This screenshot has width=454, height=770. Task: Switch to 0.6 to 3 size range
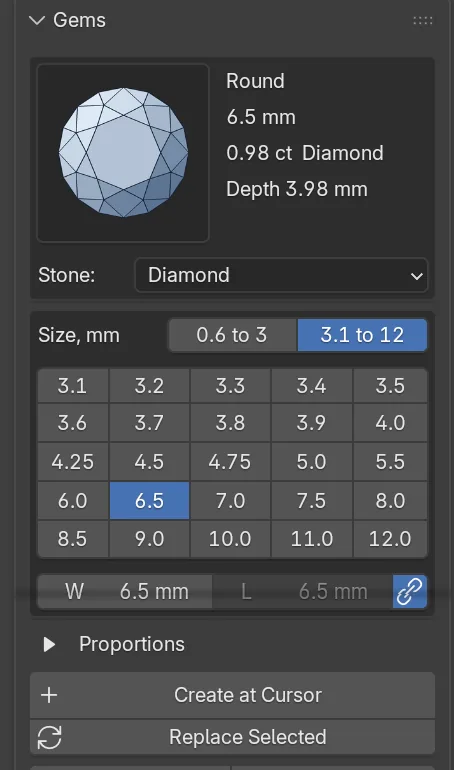click(x=233, y=335)
